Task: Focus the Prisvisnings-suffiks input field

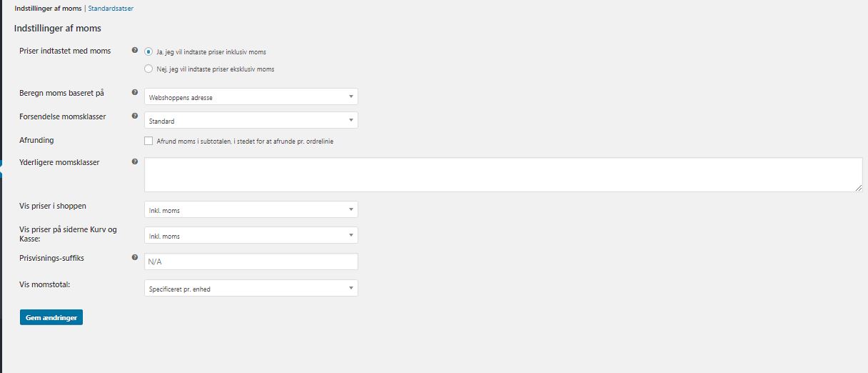Action: click(251, 262)
